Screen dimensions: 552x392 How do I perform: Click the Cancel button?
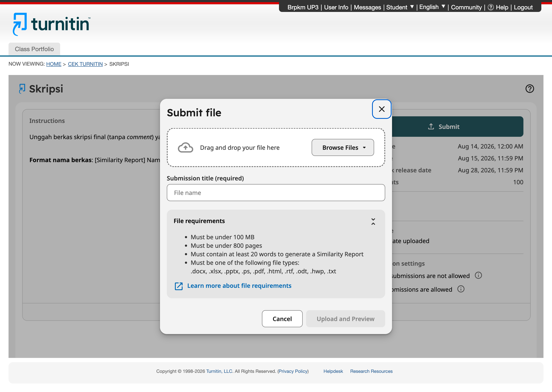pos(282,319)
